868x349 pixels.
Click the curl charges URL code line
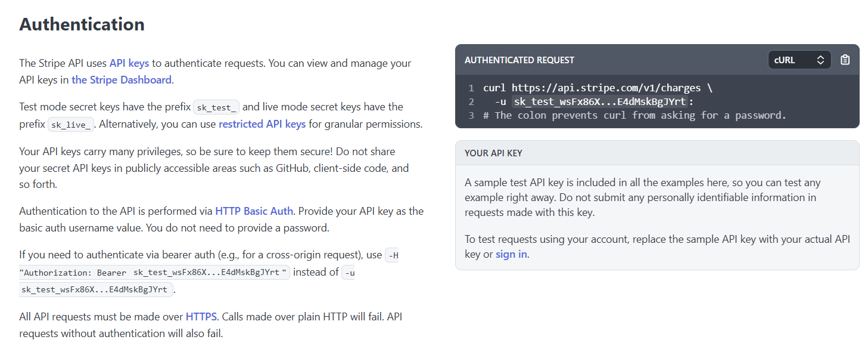(x=598, y=88)
